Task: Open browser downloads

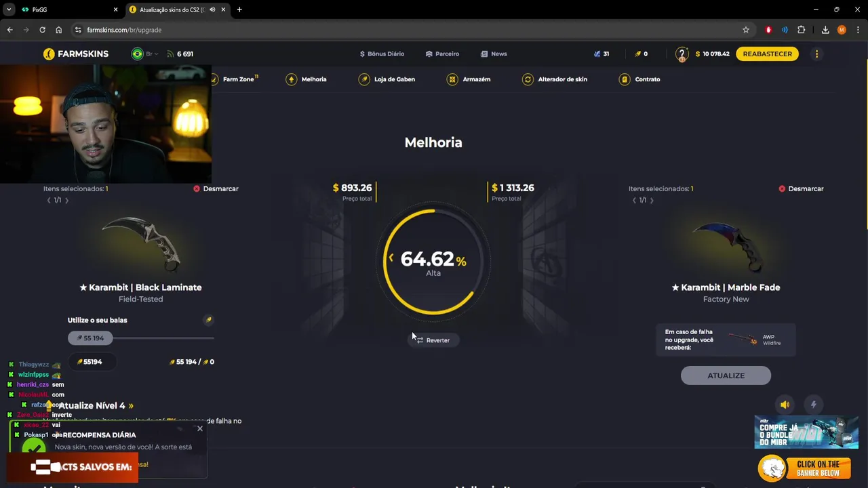Action: pos(825,30)
